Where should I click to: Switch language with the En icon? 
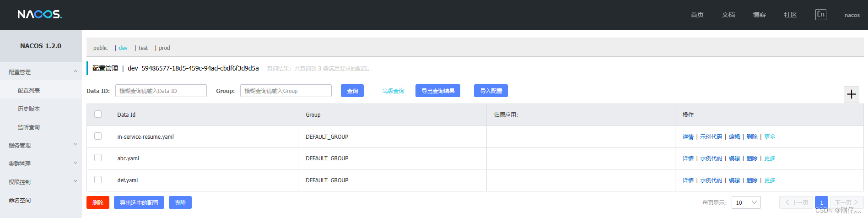tap(821, 15)
